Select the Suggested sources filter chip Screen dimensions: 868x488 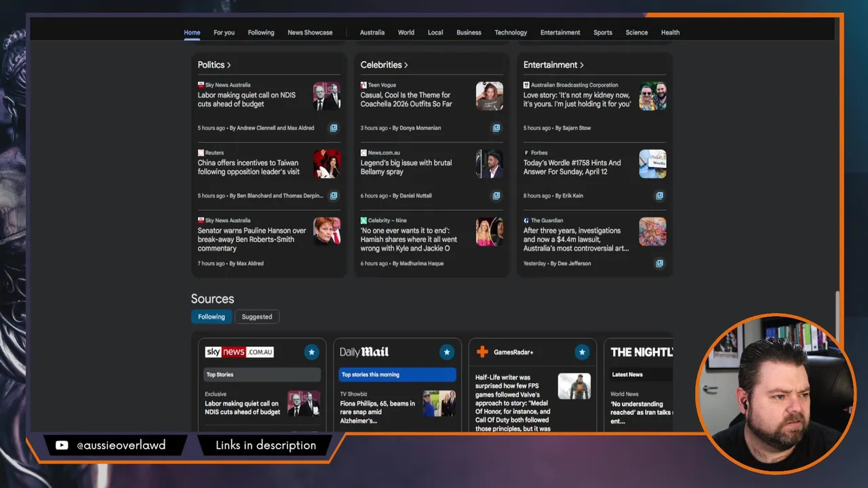click(257, 317)
